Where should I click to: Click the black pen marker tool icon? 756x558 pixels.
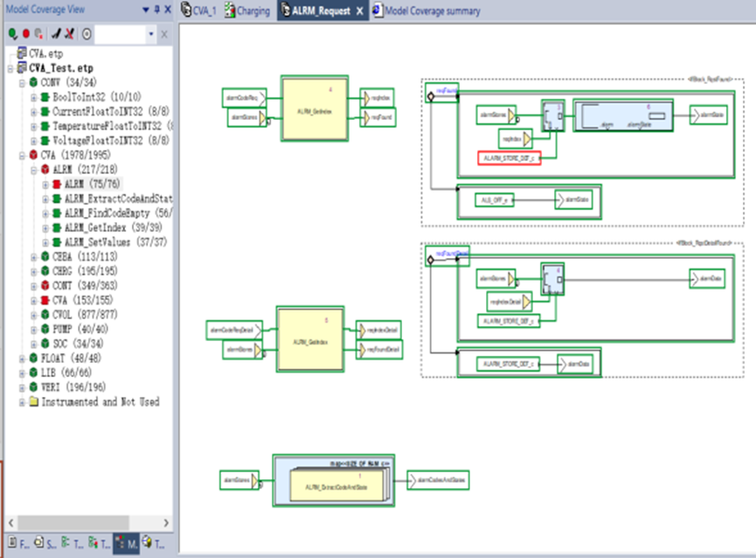point(55,33)
